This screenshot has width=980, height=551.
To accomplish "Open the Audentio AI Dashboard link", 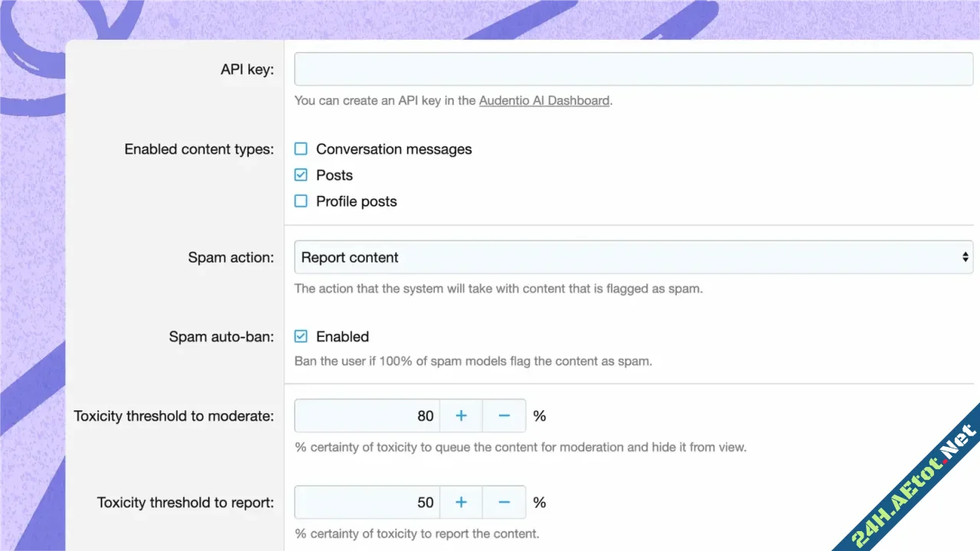I will [x=544, y=100].
